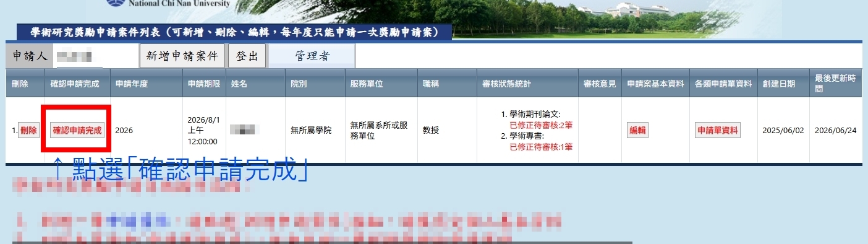Select deadline cell 2026/8/1 上午 12:00:00

[x=203, y=130]
